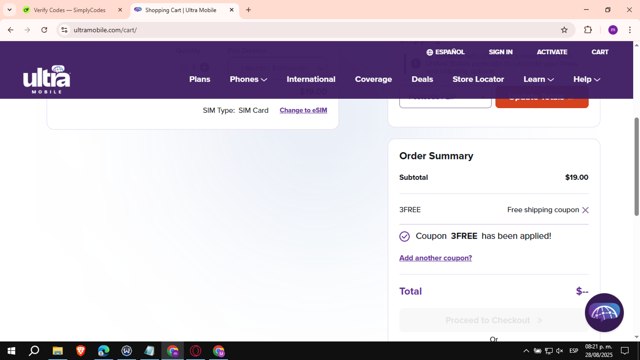Screen dimensions: 640x360
Task: Launch Microsoft Edge from the taskbar
Action: pyautogui.click(x=103, y=351)
